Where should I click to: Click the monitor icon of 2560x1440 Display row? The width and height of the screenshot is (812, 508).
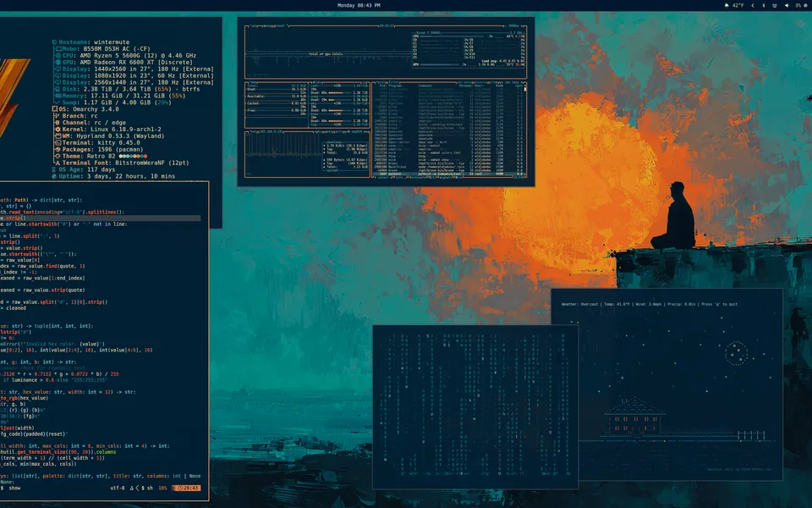click(x=58, y=82)
